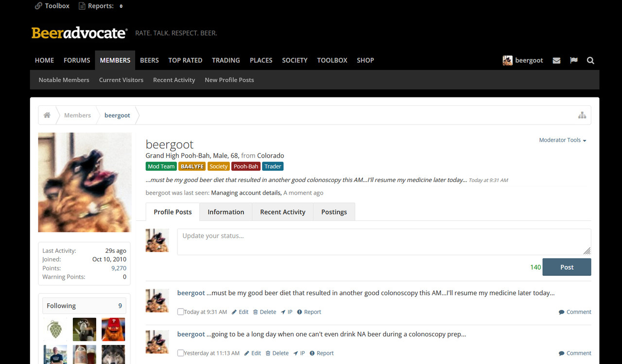
Task: Switch to the Postings tab
Action: coord(334,212)
